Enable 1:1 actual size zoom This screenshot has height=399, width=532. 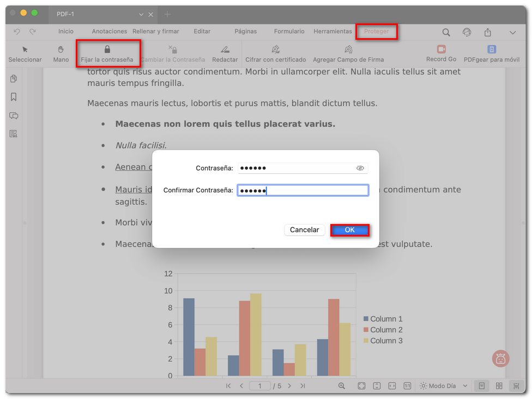pos(407,385)
